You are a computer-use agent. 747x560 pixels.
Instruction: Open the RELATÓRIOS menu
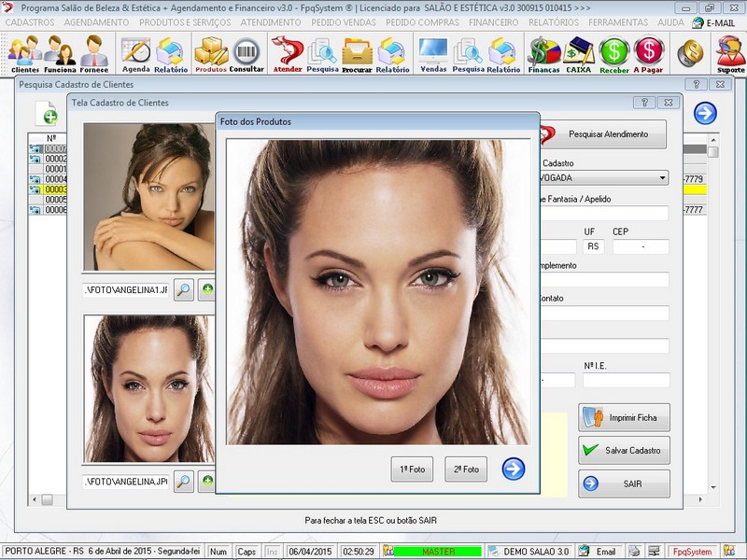tap(554, 22)
